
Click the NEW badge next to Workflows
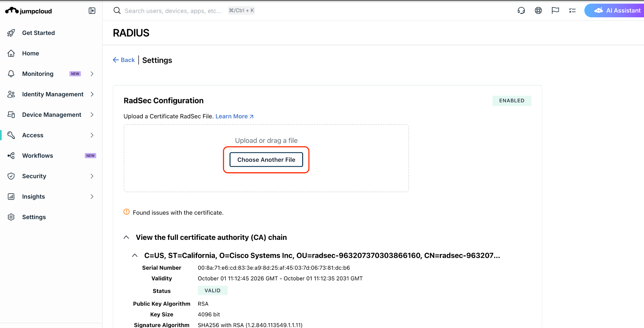click(x=90, y=156)
